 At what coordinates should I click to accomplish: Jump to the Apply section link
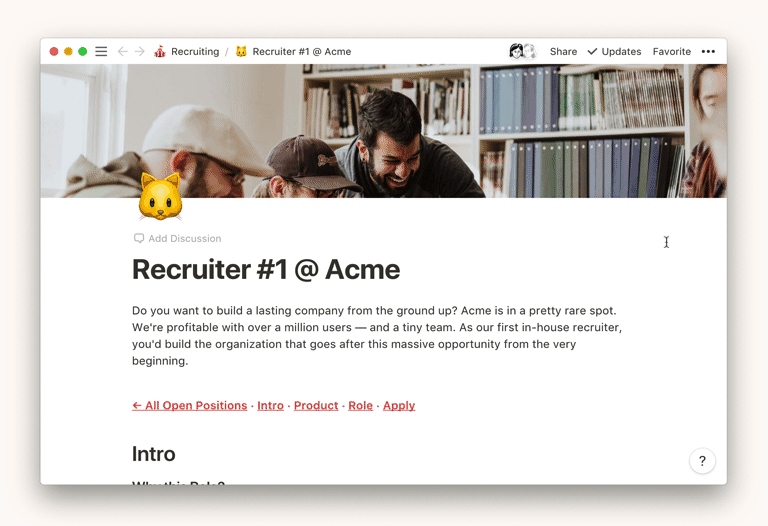(399, 406)
